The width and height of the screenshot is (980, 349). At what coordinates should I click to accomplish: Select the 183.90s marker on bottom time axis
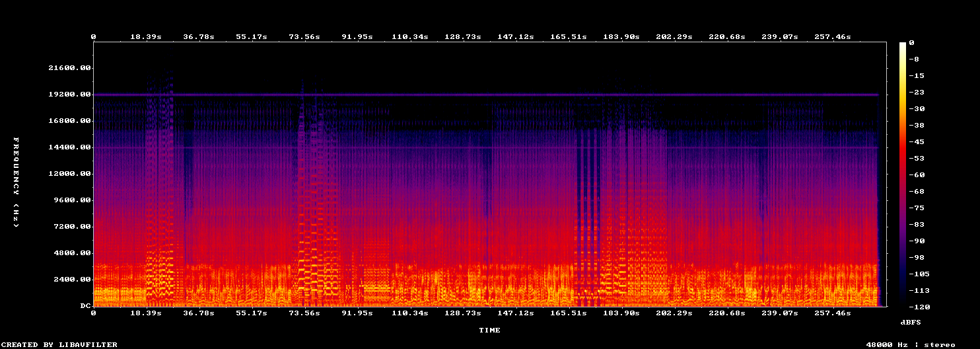coord(621,313)
